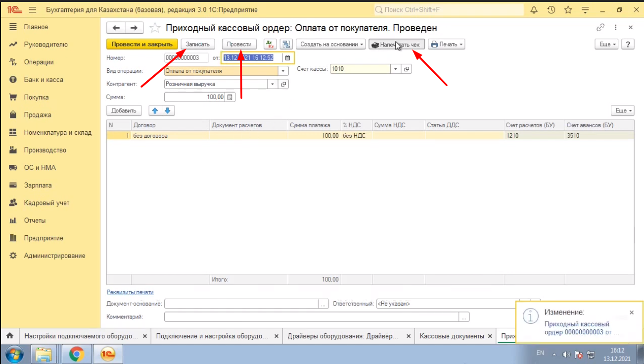Switch to Кассовые документы tab
The height and width of the screenshot is (364, 644).
click(x=452, y=336)
